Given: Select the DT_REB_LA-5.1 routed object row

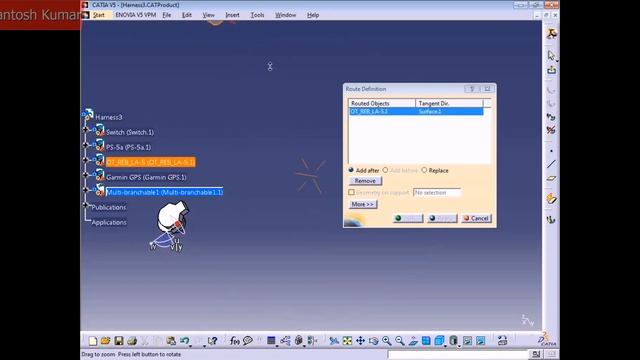Looking at the screenshot, I should 416,111.
